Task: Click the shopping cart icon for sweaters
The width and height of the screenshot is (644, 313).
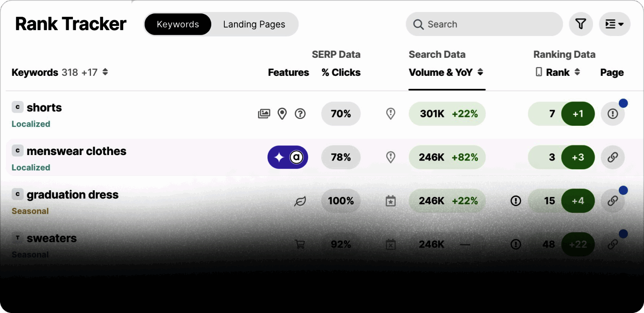Action: click(300, 244)
